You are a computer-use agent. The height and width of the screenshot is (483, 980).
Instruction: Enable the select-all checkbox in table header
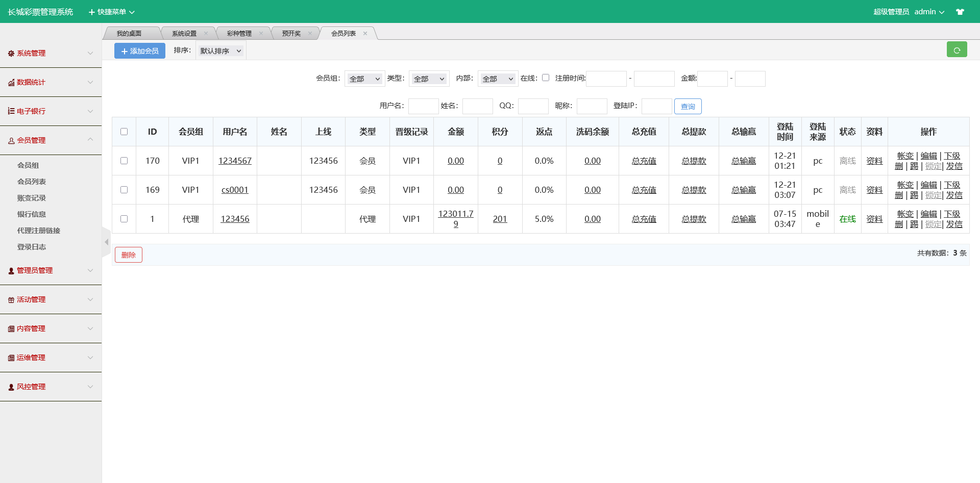click(x=124, y=132)
